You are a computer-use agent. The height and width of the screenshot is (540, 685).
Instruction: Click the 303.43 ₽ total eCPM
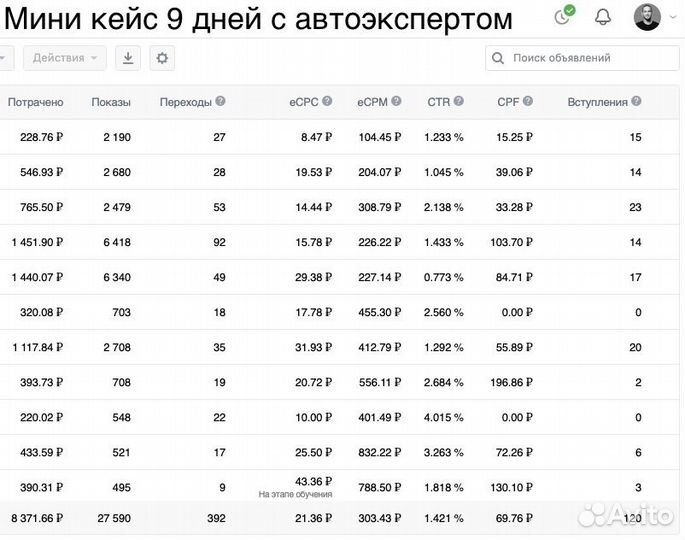click(380, 518)
